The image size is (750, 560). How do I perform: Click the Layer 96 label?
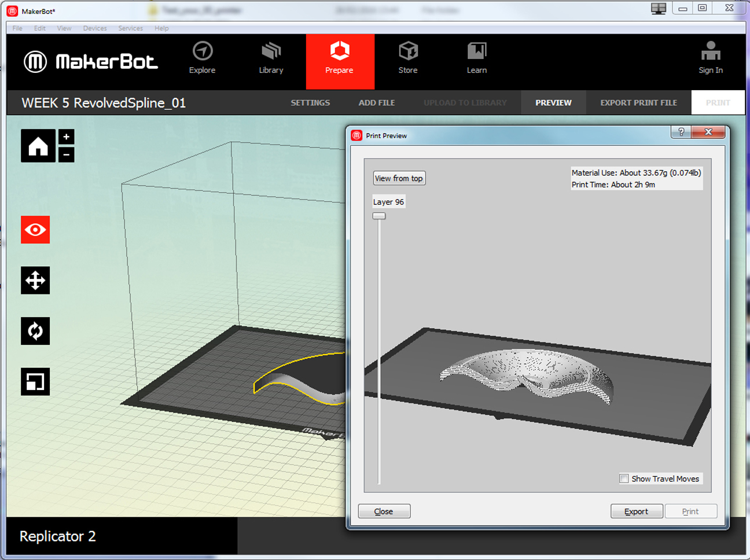tap(388, 202)
